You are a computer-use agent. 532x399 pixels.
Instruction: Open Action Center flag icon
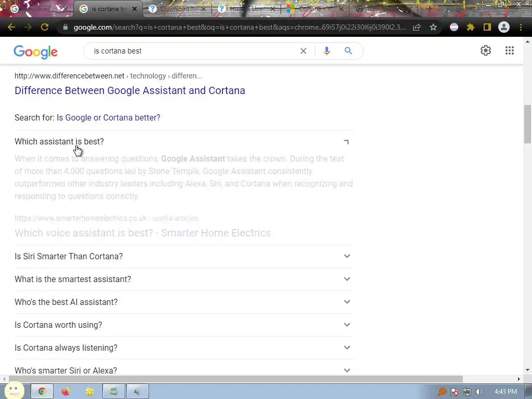point(454,392)
